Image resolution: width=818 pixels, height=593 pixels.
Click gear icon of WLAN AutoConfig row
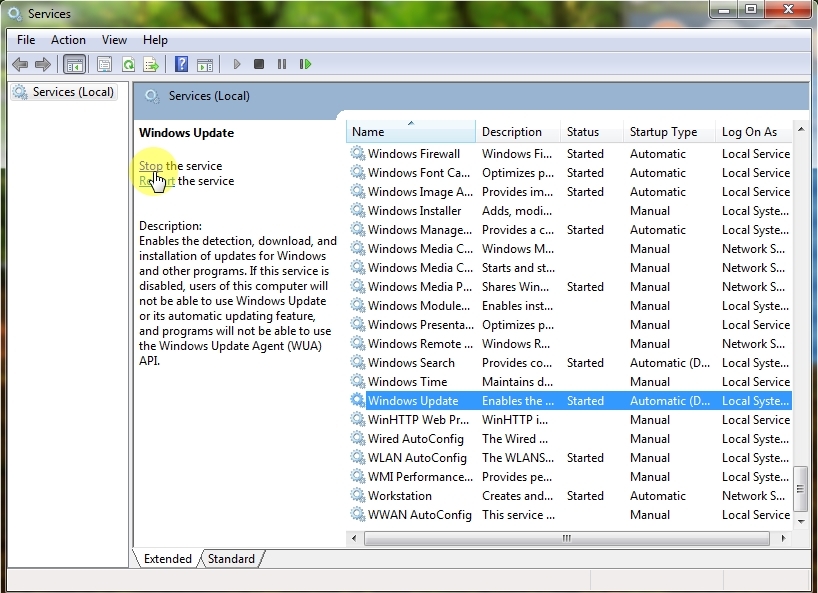pos(357,457)
